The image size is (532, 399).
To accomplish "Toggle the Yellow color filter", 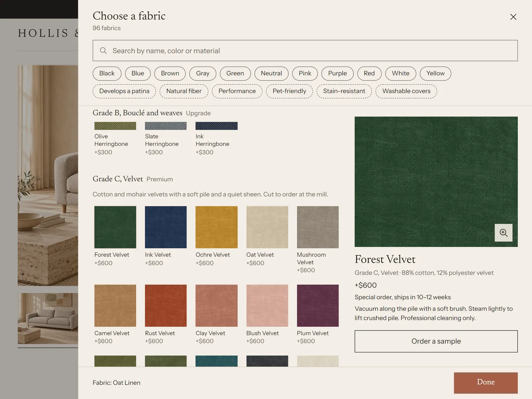I will point(435,73).
